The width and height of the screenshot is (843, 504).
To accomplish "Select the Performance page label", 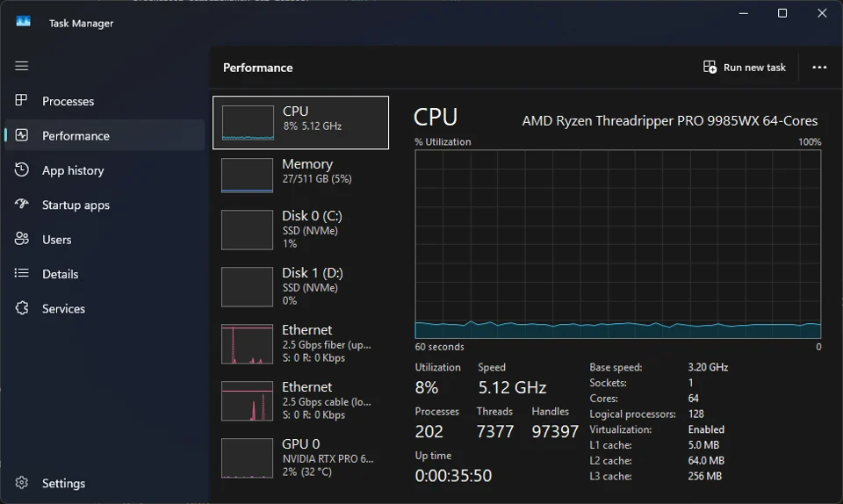I will point(76,136).
